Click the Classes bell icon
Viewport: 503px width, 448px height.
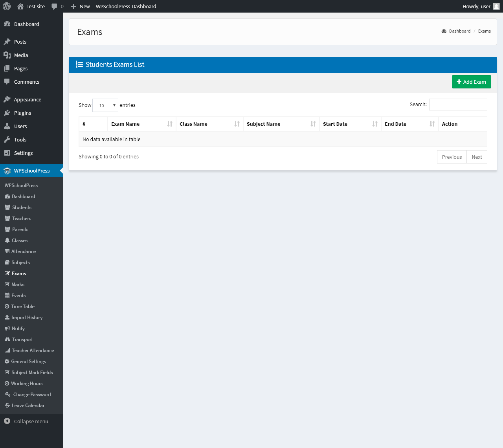coord(7,241)
